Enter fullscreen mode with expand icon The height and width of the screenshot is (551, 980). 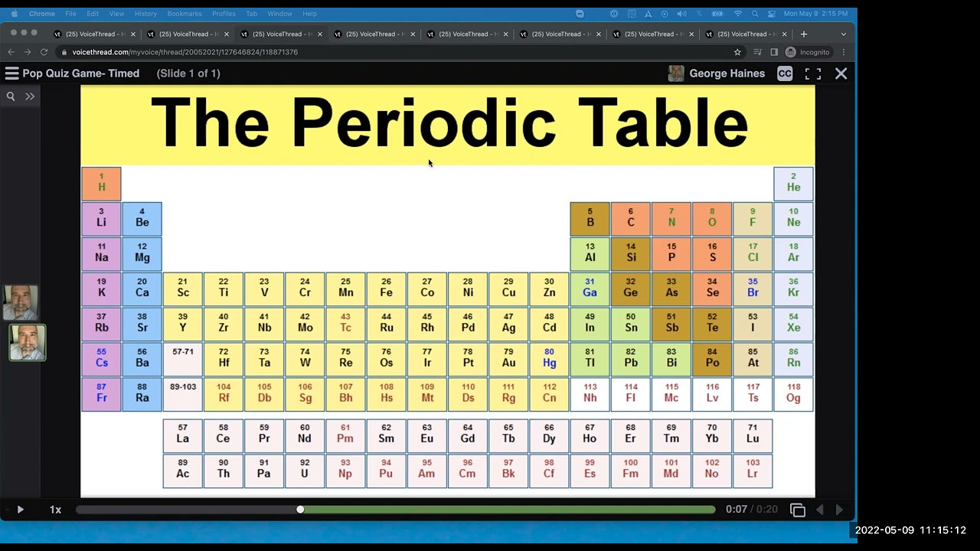(813, 73)
